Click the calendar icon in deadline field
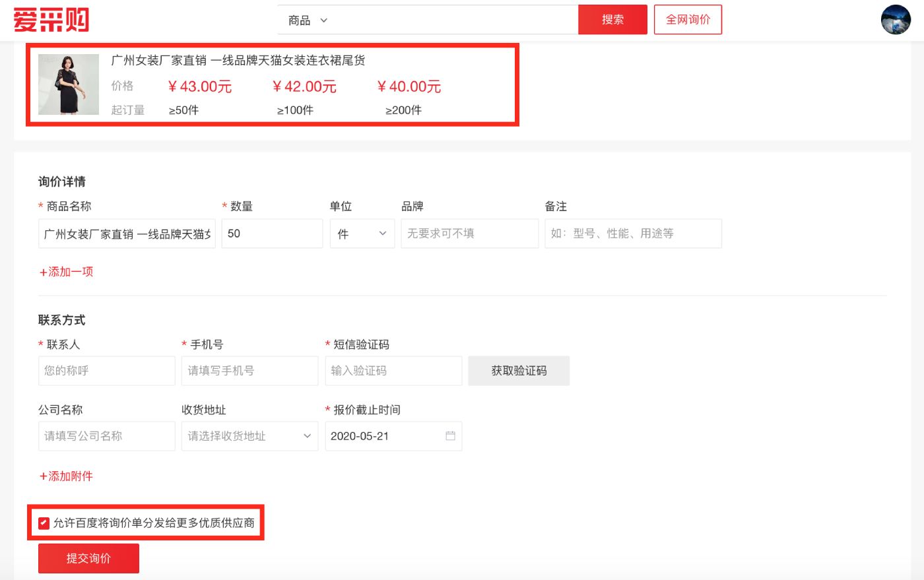 pos(450,436)
